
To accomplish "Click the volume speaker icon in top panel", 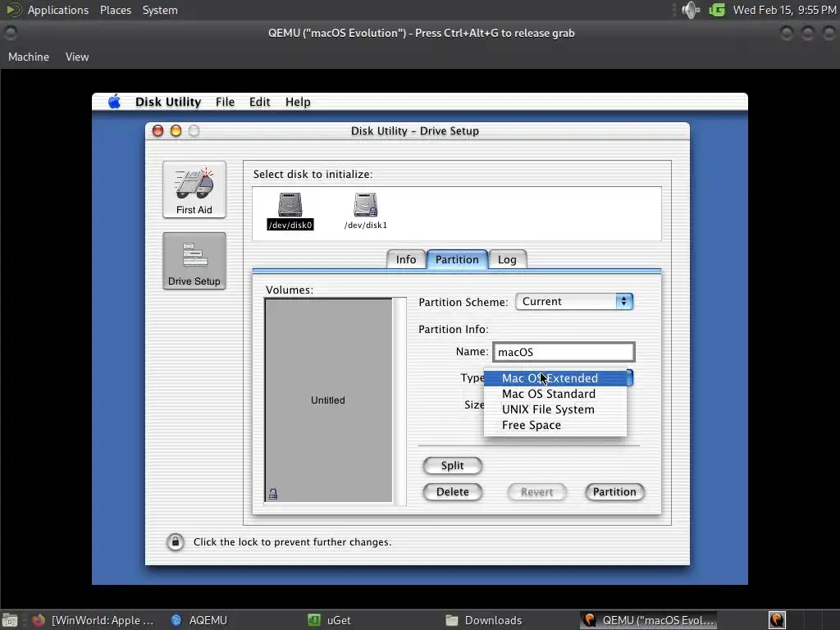I will pos(691,10).
